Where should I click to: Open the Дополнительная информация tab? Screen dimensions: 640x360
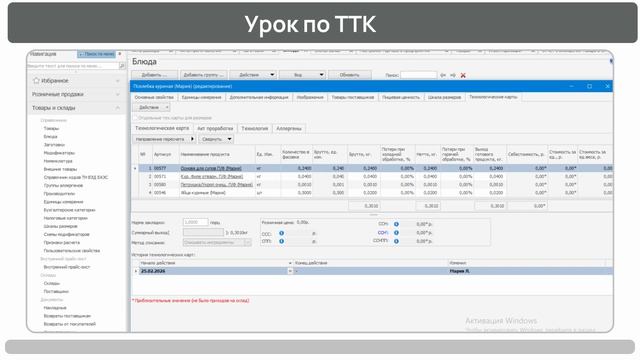click(x=259, y=97)
